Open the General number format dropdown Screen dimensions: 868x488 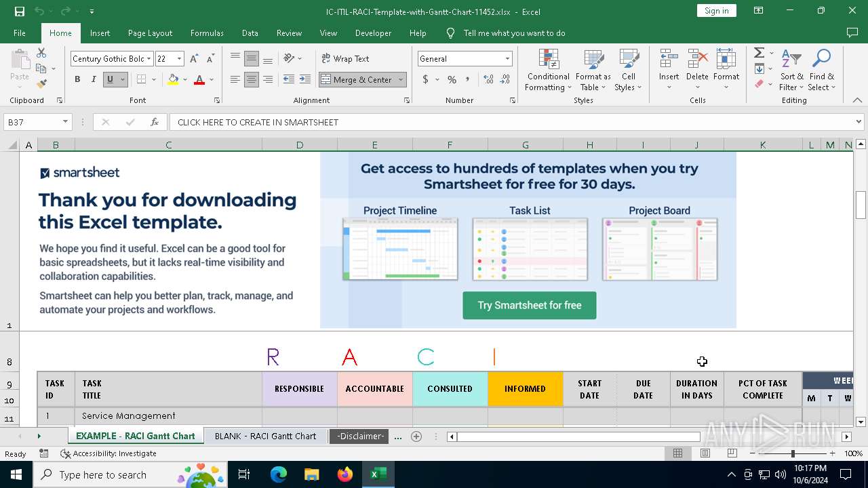coord(507,59)
